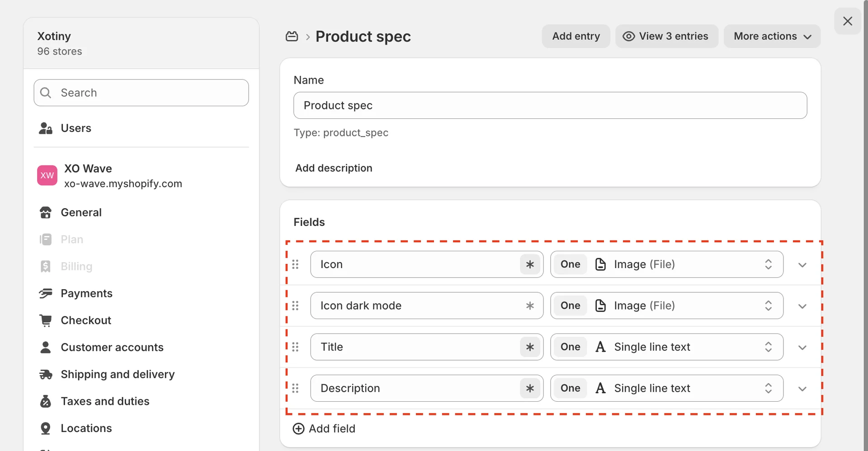Click drag handle of Title field
The width and height of the screenshot is (868, 451).
[295, 347]
